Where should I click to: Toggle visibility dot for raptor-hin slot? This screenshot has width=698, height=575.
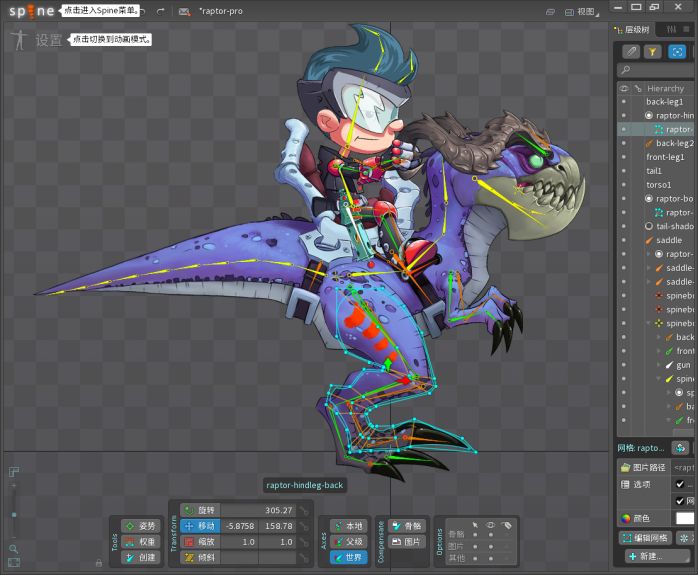(623, 116)
